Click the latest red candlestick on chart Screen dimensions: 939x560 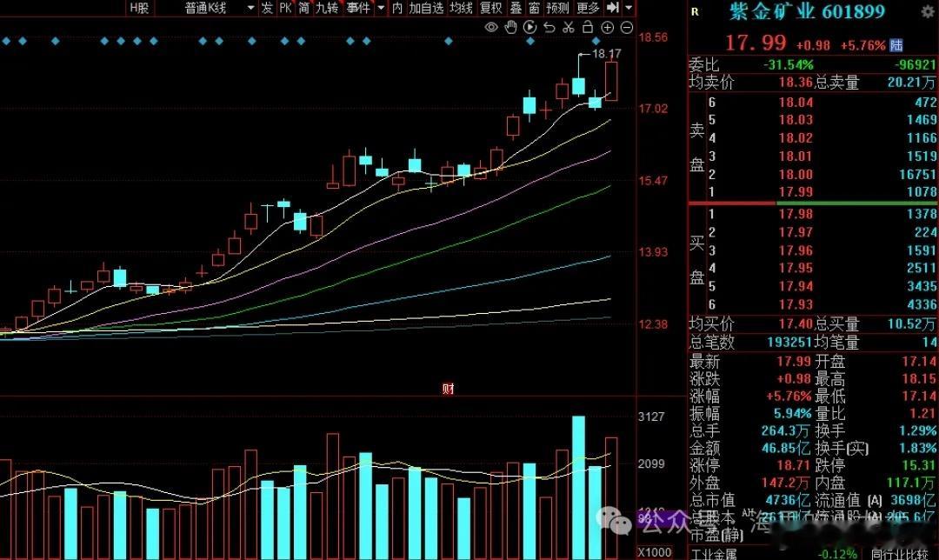tap(611, 81)
